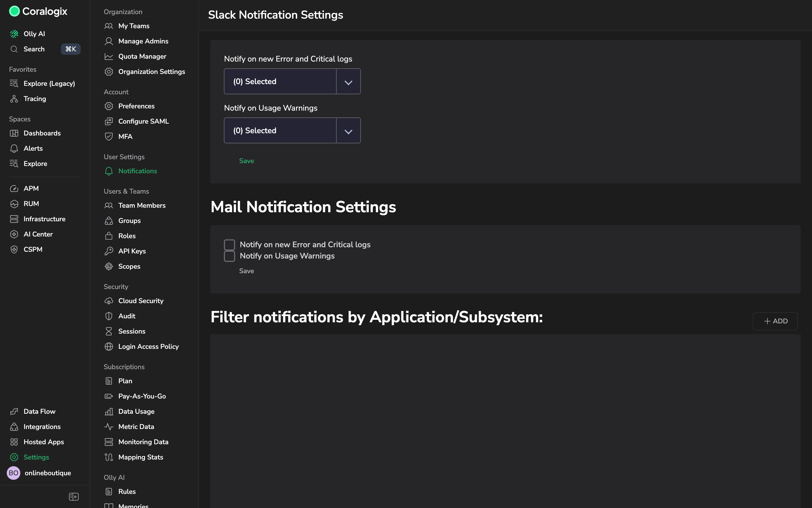Select Organization Settings
This screenshot has width=812, height=508.
click(152, 72)
